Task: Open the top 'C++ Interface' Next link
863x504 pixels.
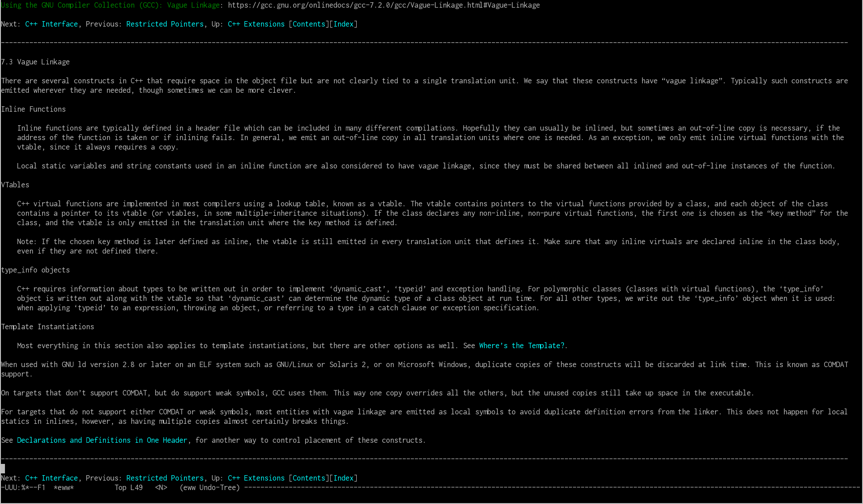Action: coord(51,24)
